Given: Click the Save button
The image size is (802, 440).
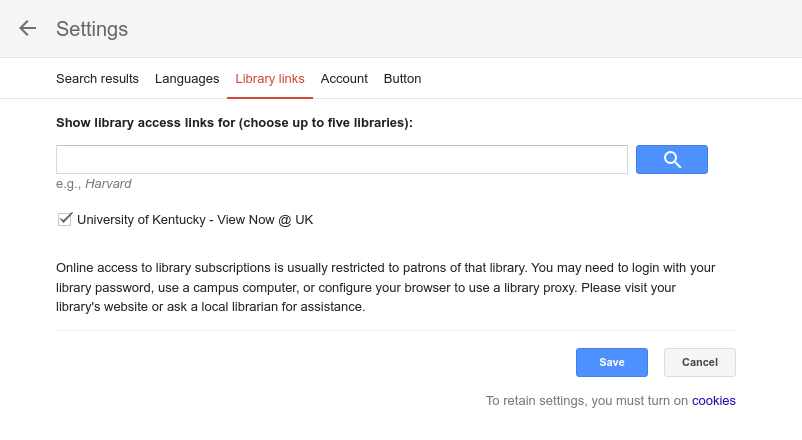Looking at the screenshot, I should tap(612, 362).
